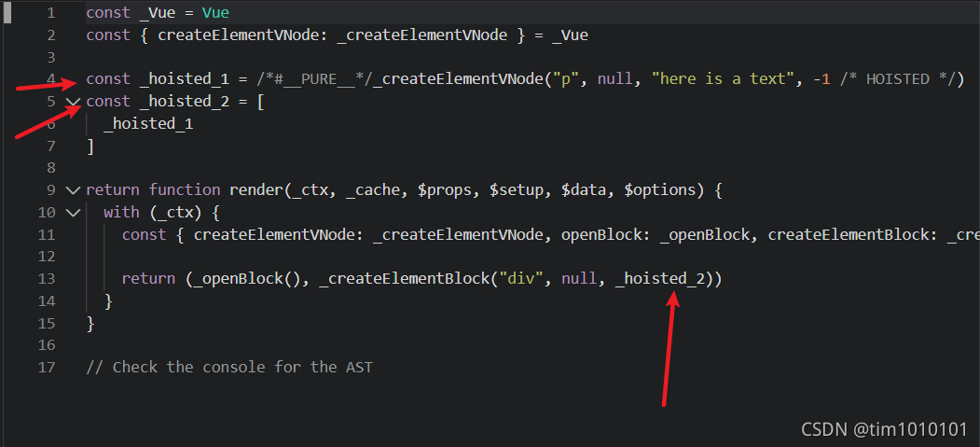This screenshot has width=980, height=447.
Task: Click line number 15 in the gutter
Action: tap(47, 323)
